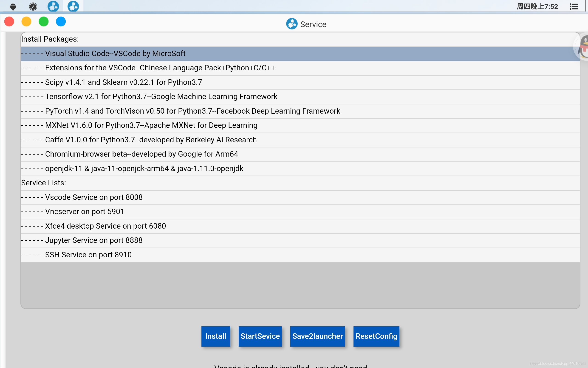Click the StartSevice button
588x368 pixels.
260,336
